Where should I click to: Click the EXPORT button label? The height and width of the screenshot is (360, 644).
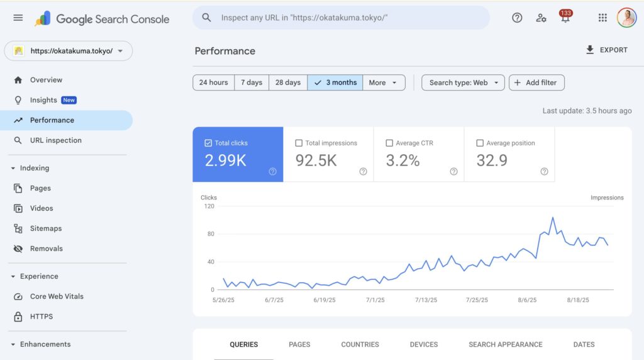(614, 50)
